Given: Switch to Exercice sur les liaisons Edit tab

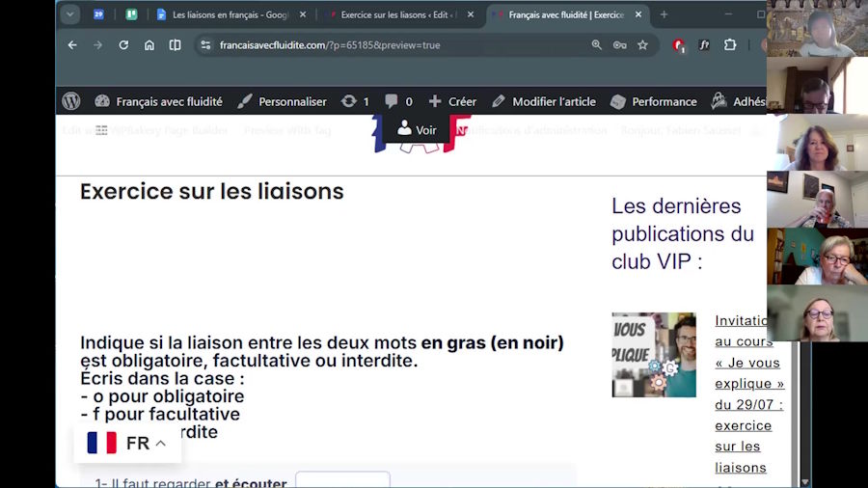Looking at the screenshot, I should (x=398, y=14).
